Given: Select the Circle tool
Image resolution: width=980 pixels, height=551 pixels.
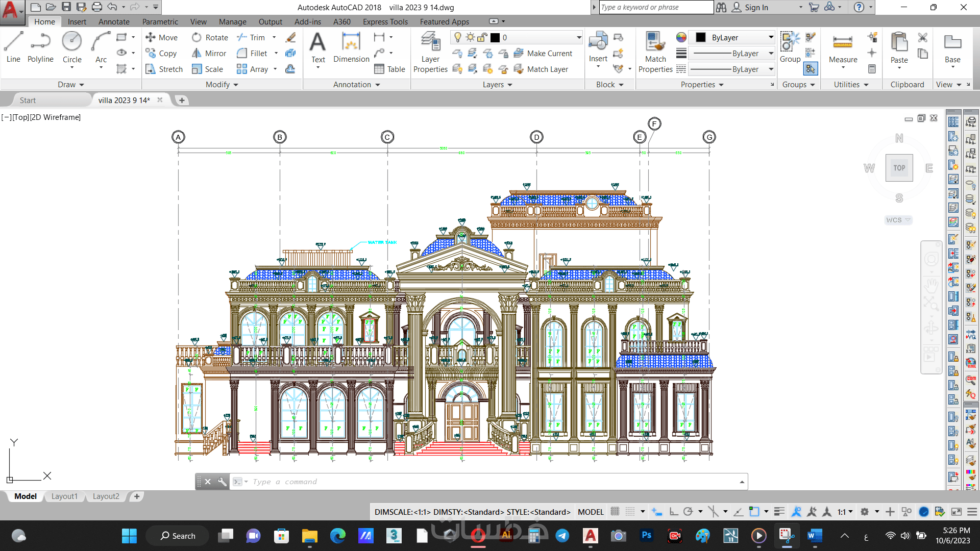Looking at the screenshot, I should tap(72, 47).
